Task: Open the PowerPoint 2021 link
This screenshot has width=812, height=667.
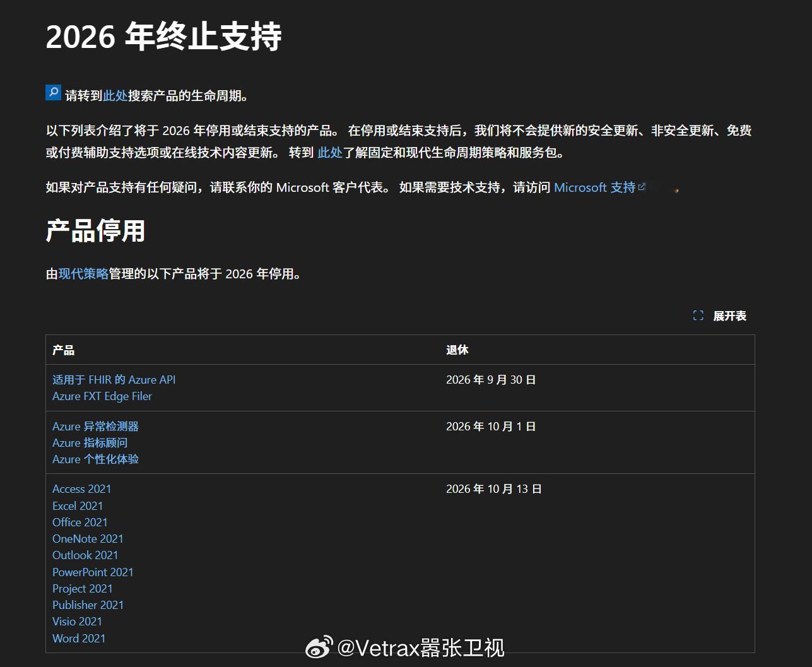Action: point(93,572)
